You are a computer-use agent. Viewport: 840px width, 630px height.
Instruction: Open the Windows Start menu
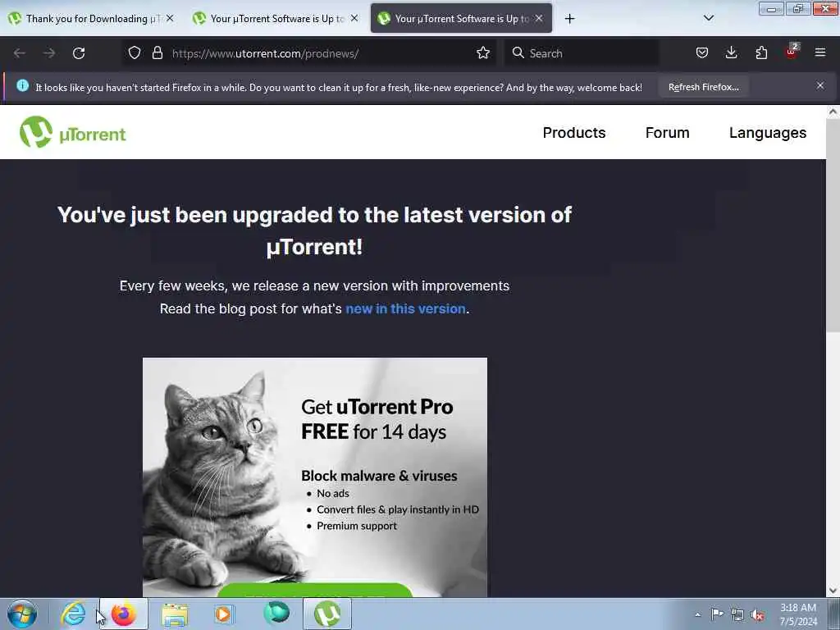click(x=22, y=614)
